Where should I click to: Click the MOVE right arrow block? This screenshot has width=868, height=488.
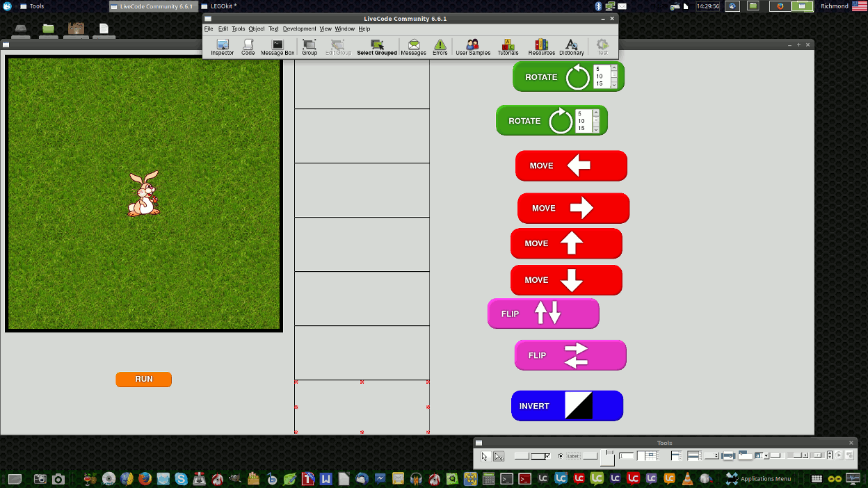click(x=573, y=208)
